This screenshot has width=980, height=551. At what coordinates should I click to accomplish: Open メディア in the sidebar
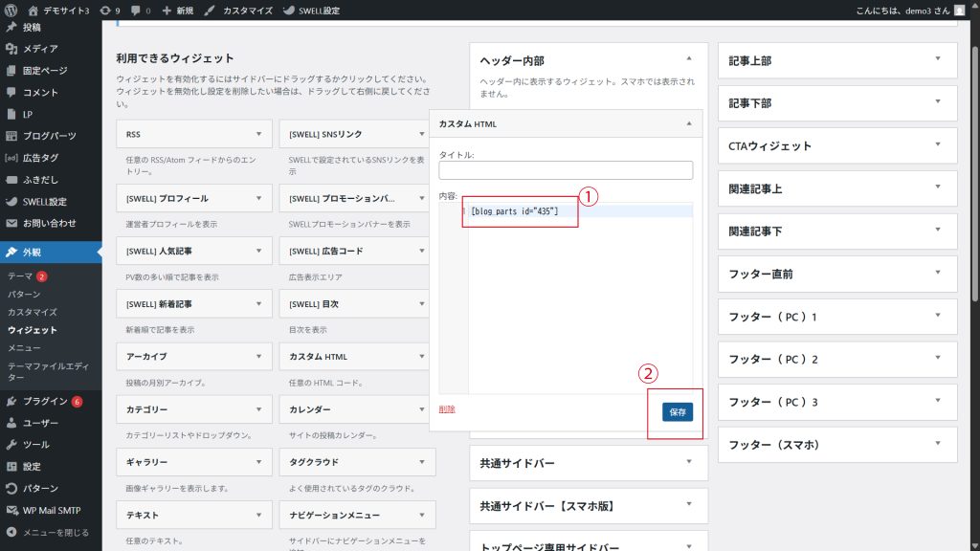(40, 48)
